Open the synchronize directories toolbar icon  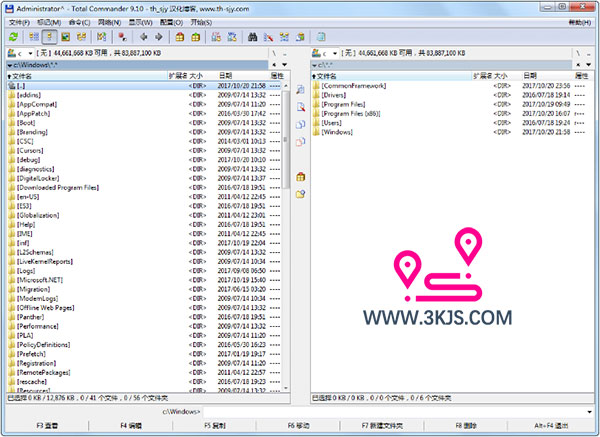(x=284, y=37)
